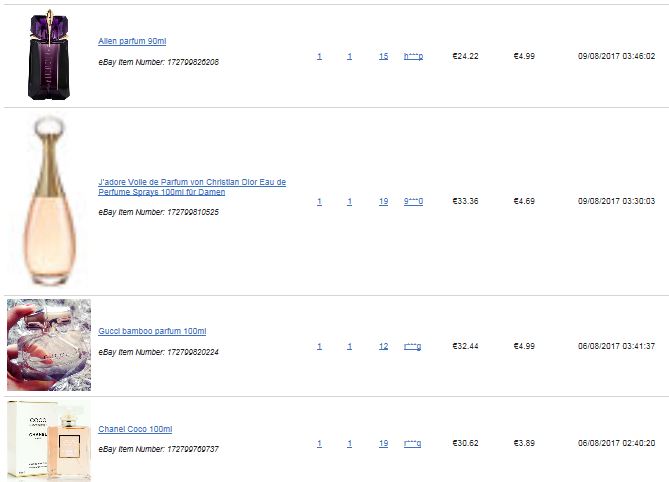
Task: View 12 bids on Gucci bamboo
Action: (x=384, y=346)
